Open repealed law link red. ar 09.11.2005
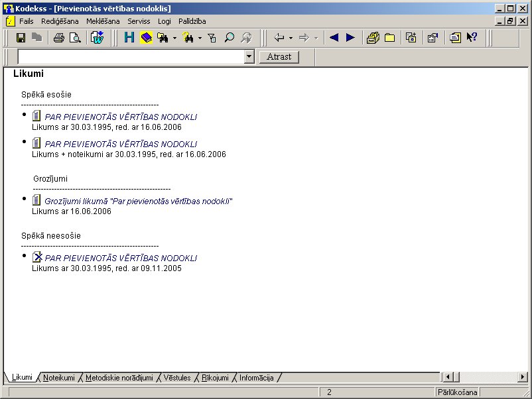Image resolution: width=532 pixels, height=399 pixels. [x=121, y=258]
